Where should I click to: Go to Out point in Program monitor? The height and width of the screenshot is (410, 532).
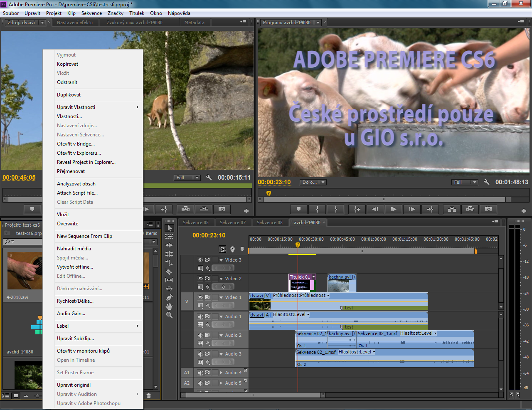(430, 209)
